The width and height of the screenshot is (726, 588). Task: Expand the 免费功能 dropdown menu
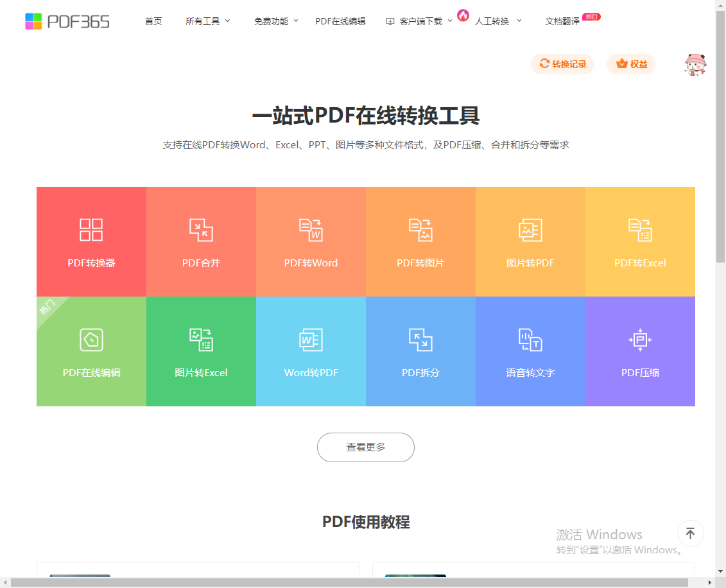pos(276,21)
